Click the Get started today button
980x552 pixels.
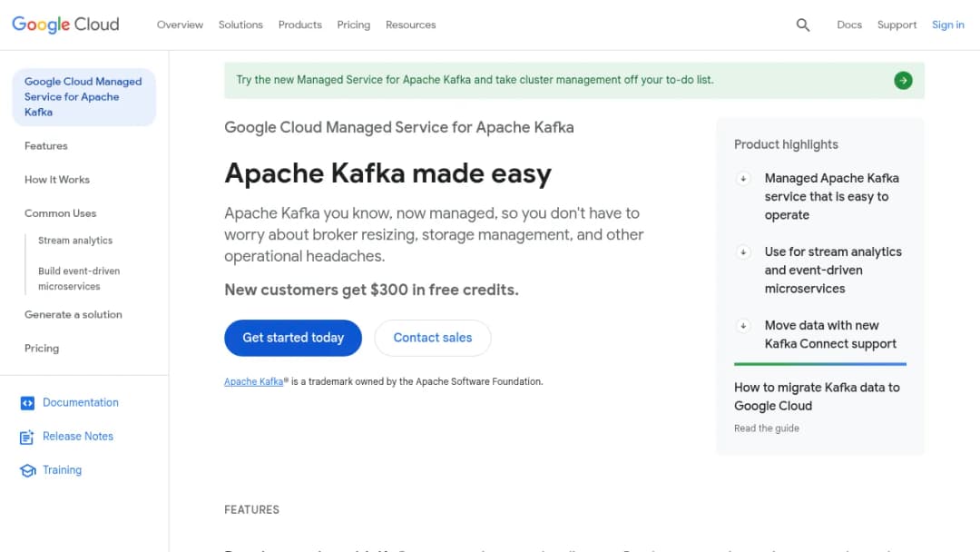293,339
